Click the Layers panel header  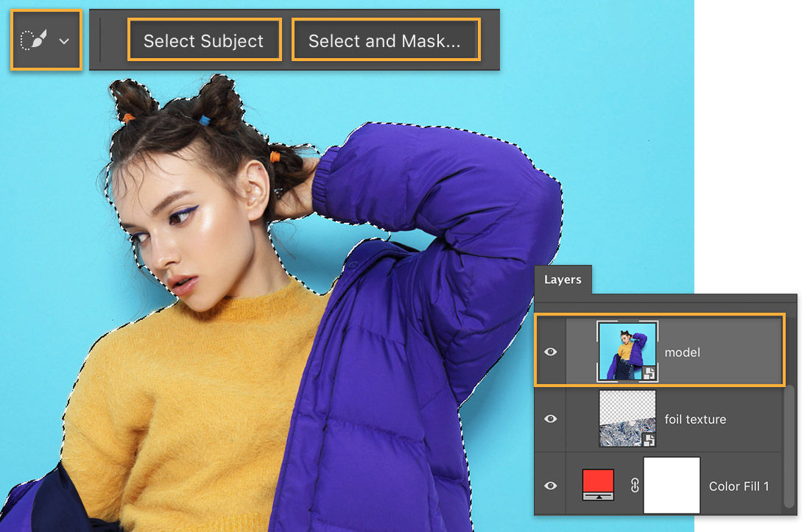(563, 280)
